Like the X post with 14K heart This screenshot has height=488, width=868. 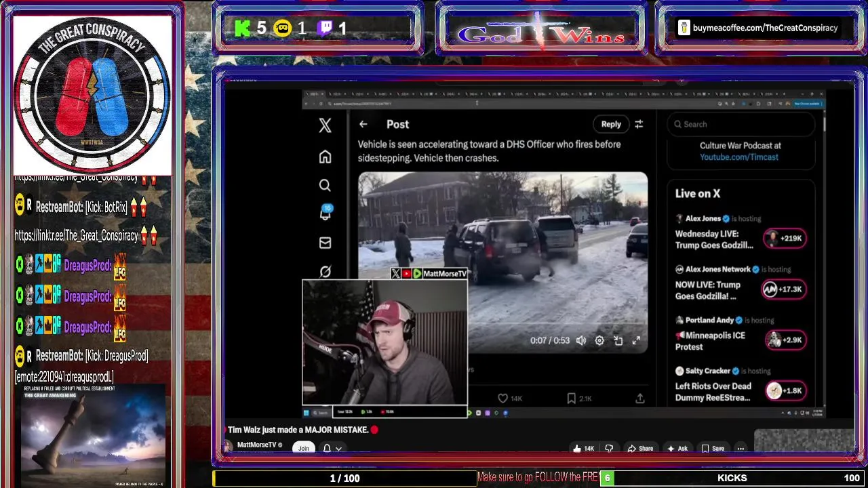click(510, 399)
